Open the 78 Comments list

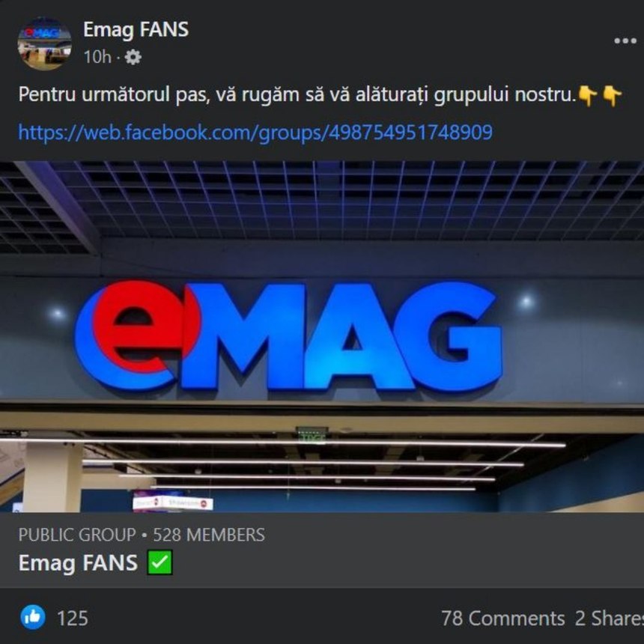coord(503,618)
